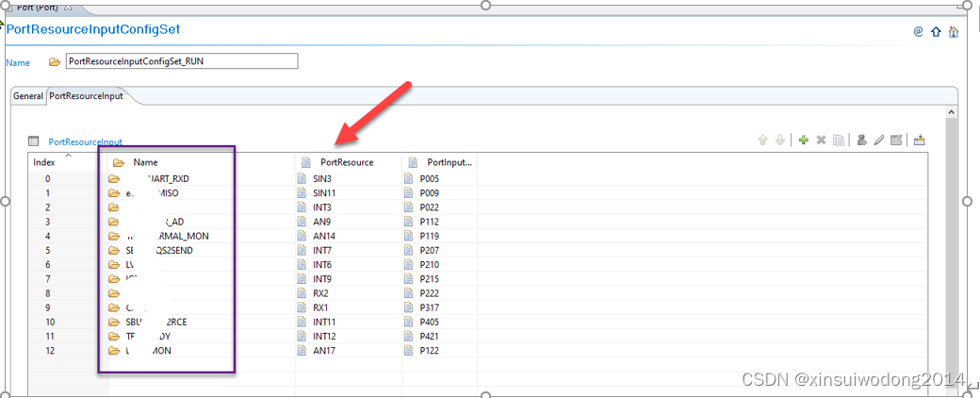Select the AN14 cell

point(323,237)
